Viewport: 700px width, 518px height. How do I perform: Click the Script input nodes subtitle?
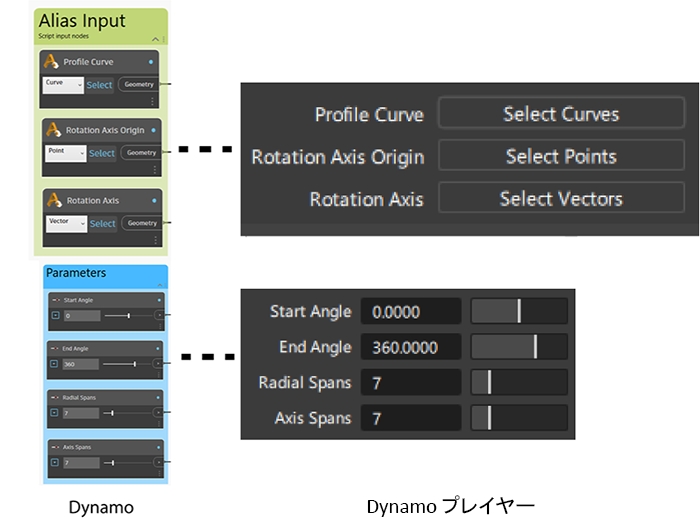(63, 36)
